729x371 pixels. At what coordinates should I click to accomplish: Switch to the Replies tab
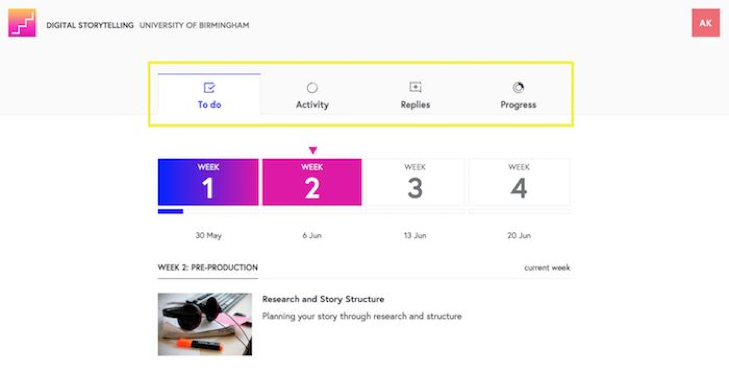[415, 94]
